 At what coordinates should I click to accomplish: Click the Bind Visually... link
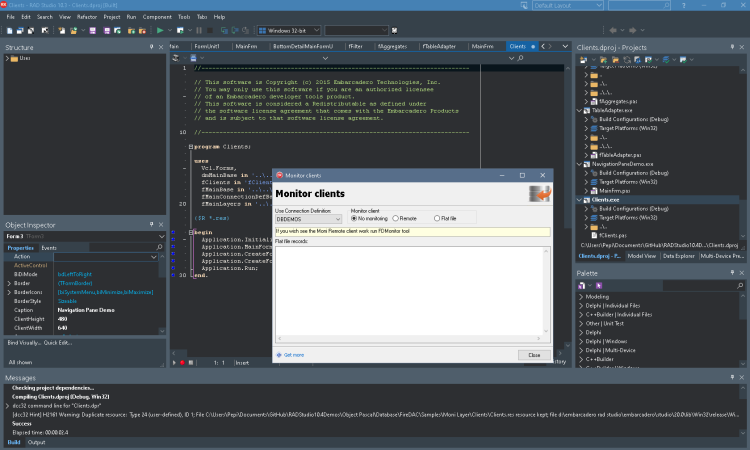tap(24, 342)
